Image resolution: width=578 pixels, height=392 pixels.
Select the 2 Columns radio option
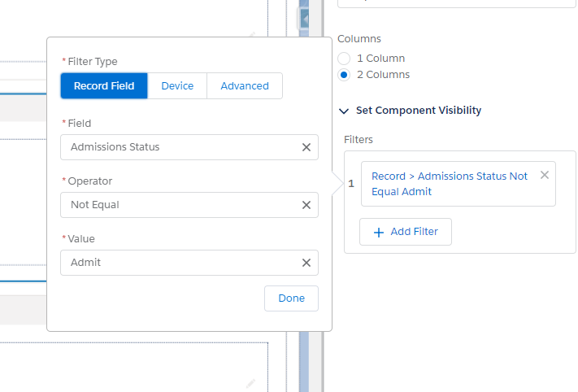point(344,75)
